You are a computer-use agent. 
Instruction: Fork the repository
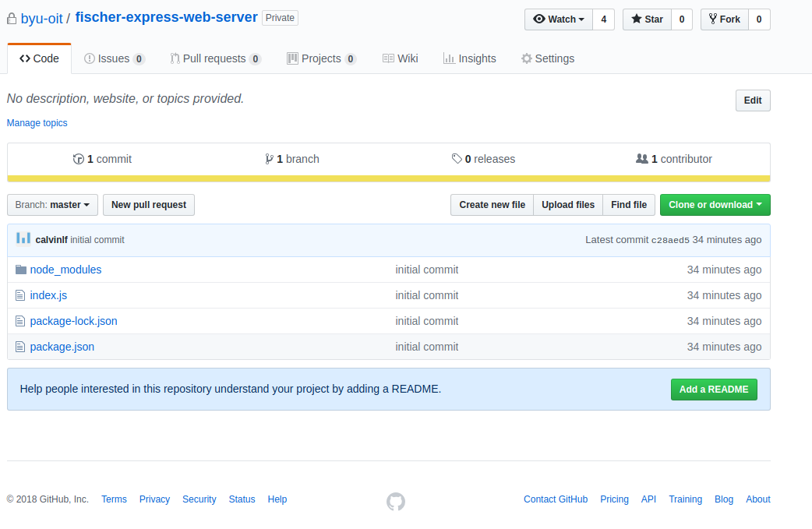(725, 19)
